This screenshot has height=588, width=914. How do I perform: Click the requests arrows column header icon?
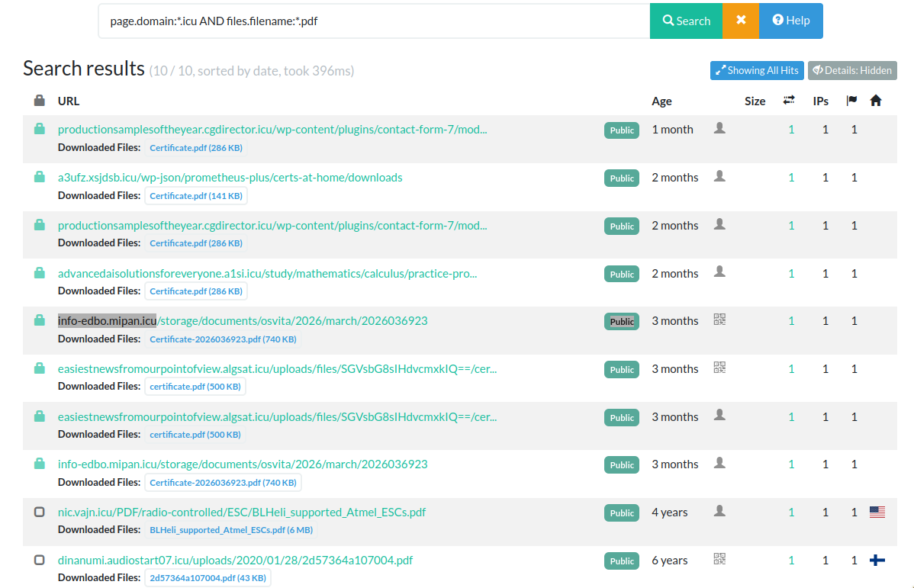point(789,100)
